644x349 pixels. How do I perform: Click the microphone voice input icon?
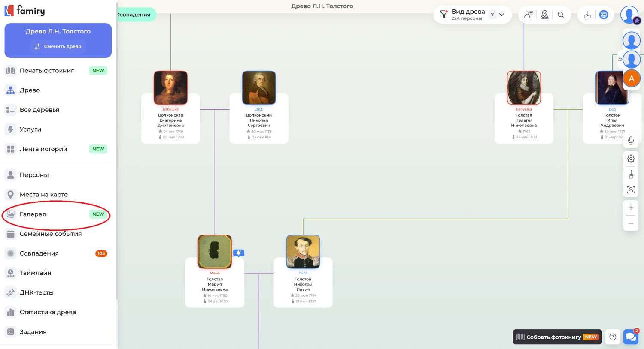click(x=631, y=141)
